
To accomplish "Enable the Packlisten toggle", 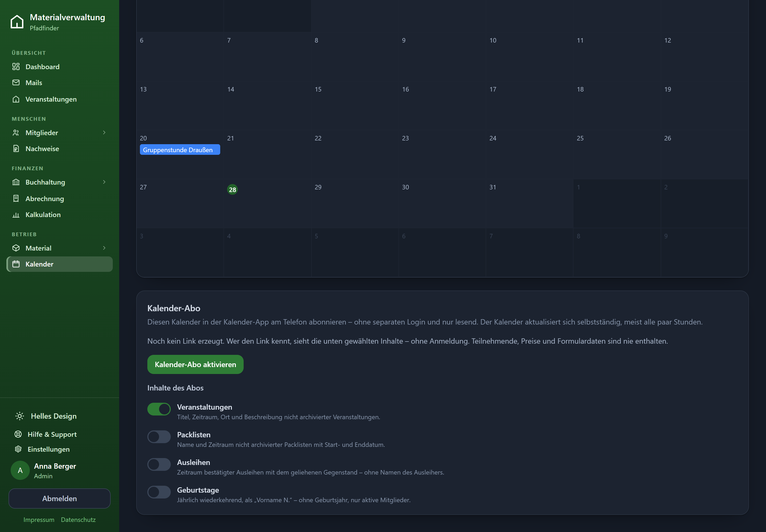I will coord(159,437).
